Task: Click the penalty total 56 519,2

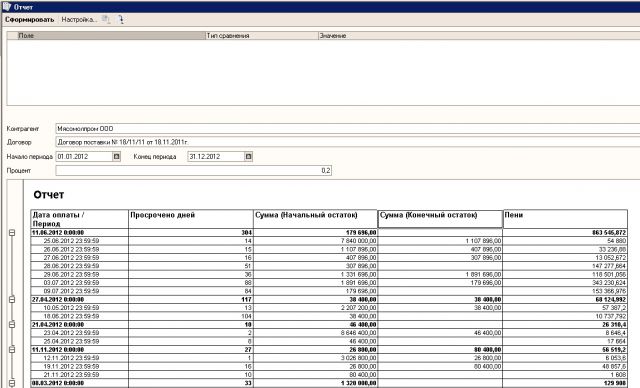Action: 614,350
